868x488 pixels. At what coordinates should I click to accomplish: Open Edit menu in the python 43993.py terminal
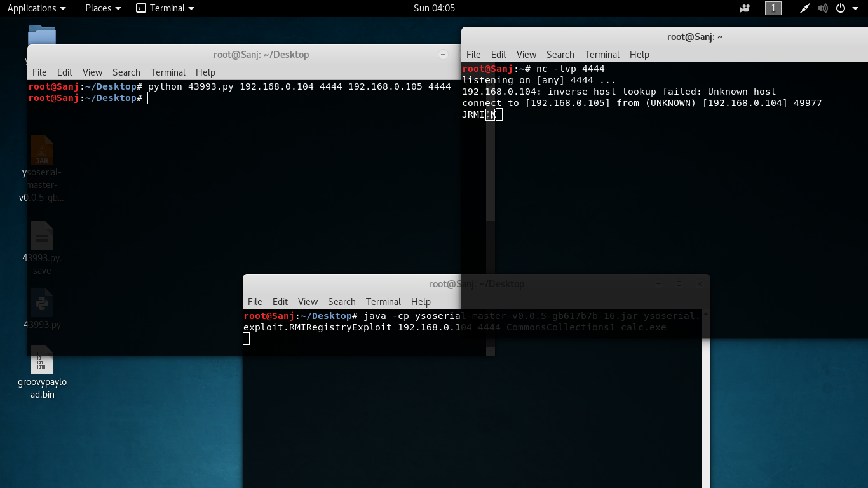point(65,72)
